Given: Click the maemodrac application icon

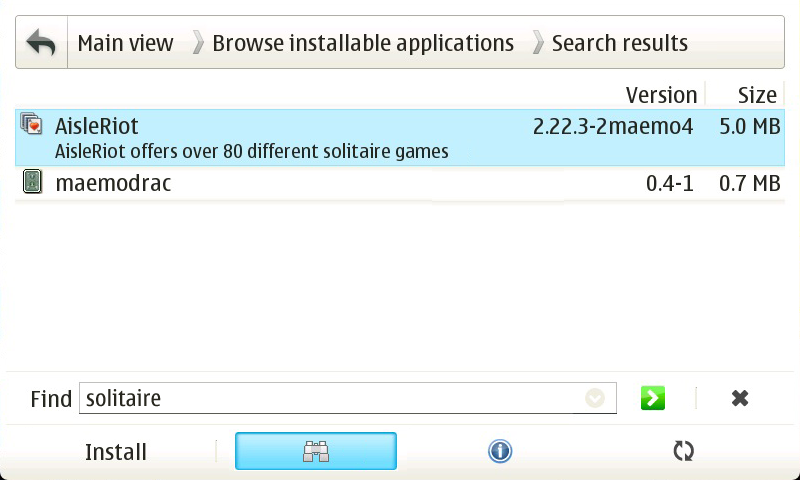Looking at the screenshot, I should [x=33, y=183].
